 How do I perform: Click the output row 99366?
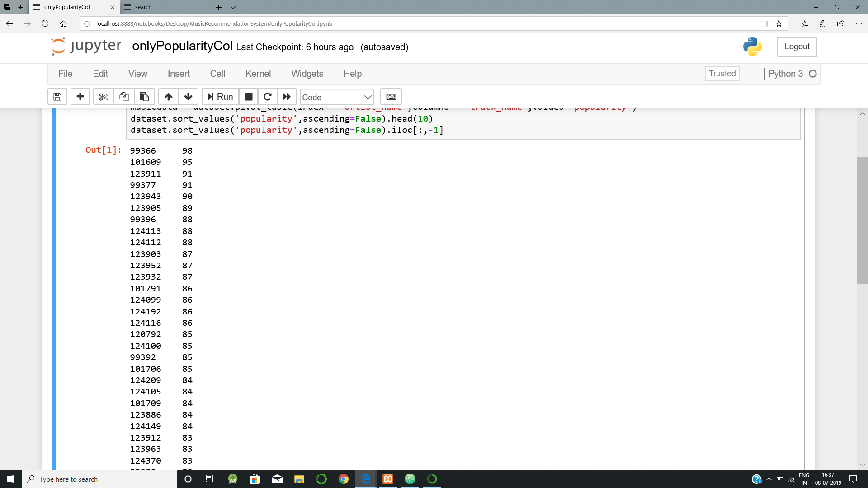(x=161, y=150)
